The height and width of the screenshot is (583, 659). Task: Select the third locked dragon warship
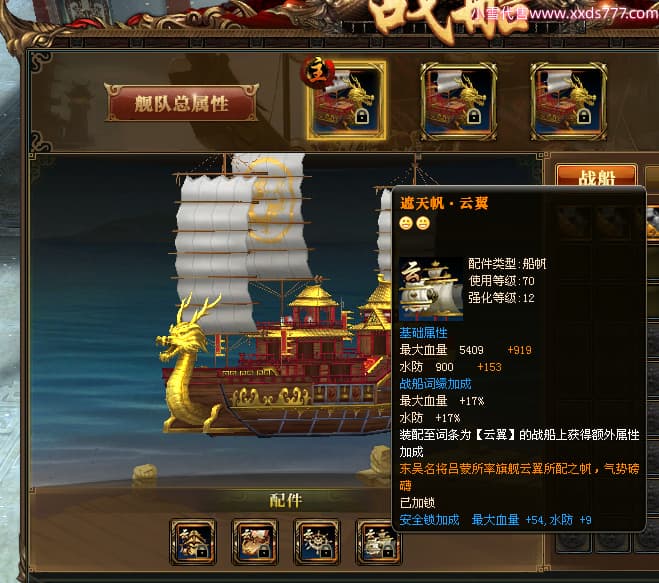coord(568,100)
